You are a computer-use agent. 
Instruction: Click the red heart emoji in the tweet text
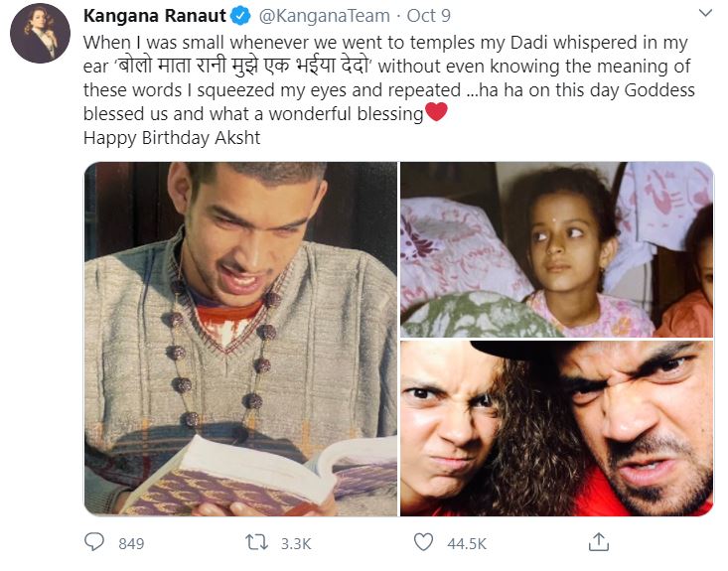click(436, 113)
